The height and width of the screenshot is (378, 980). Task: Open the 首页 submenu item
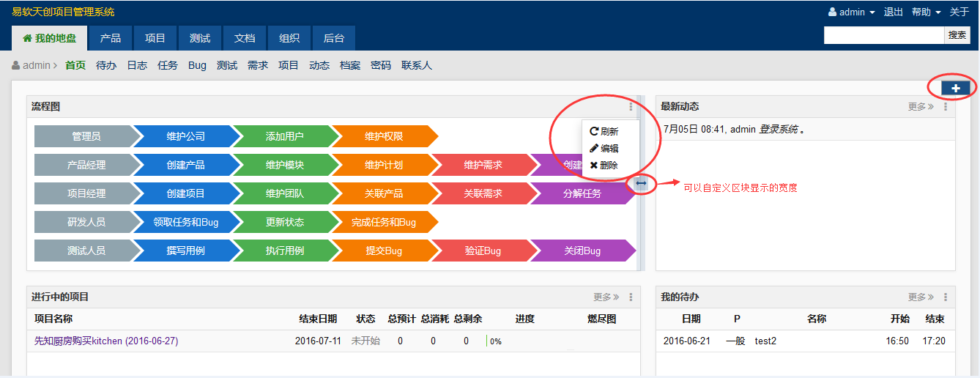coord(75,65)
